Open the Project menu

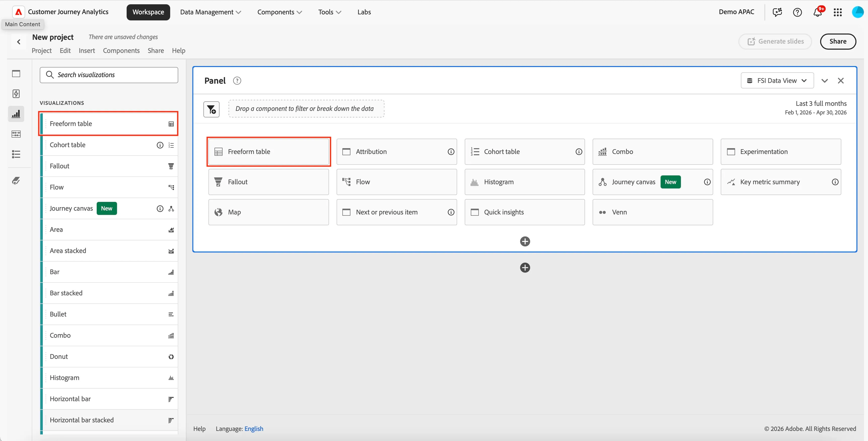pos(42,51)
